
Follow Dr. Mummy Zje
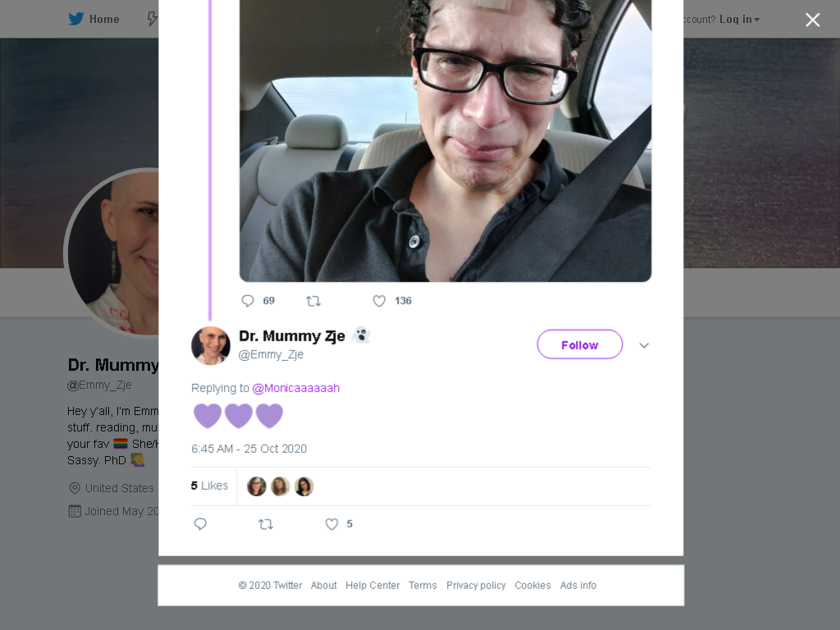click(580, 345)
